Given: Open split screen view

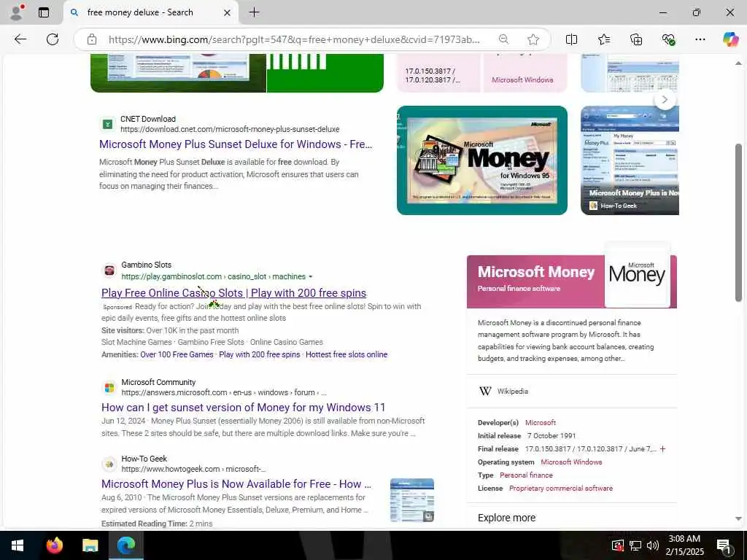Looking at the screenshot, I should click(x=571, y=39).
